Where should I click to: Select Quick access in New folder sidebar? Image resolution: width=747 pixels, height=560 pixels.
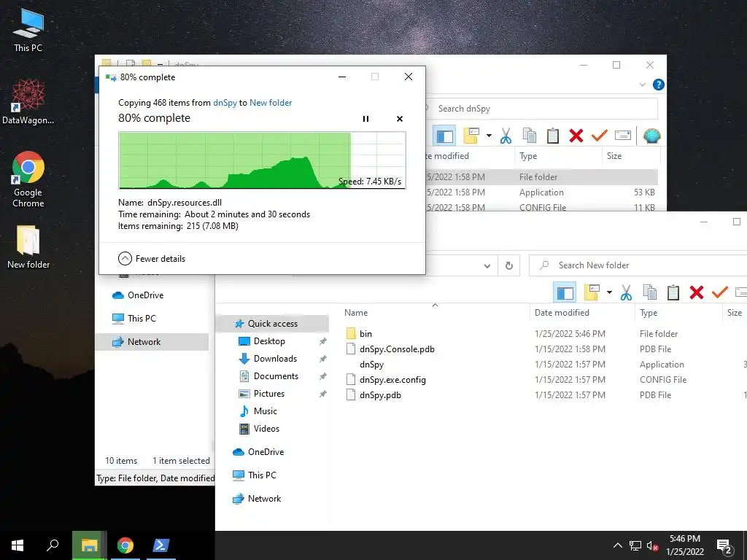click(273, 324)
